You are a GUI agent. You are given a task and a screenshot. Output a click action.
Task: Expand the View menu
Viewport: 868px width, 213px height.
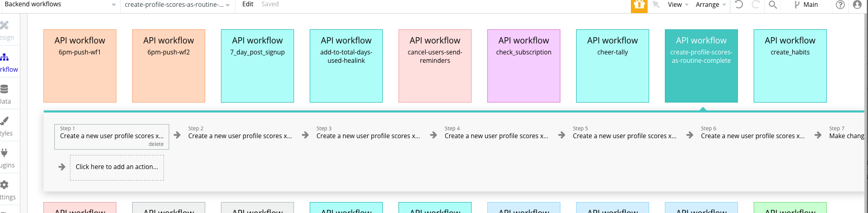click(678, 5)
